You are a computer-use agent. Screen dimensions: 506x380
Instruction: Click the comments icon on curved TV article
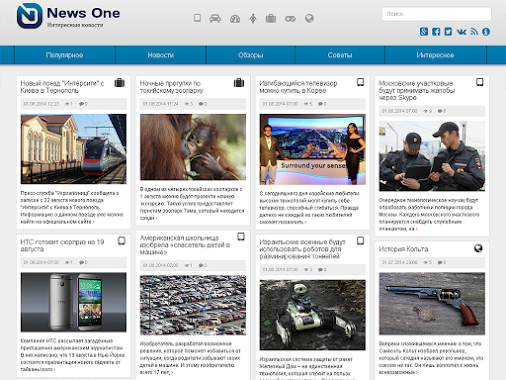point(321,104)
